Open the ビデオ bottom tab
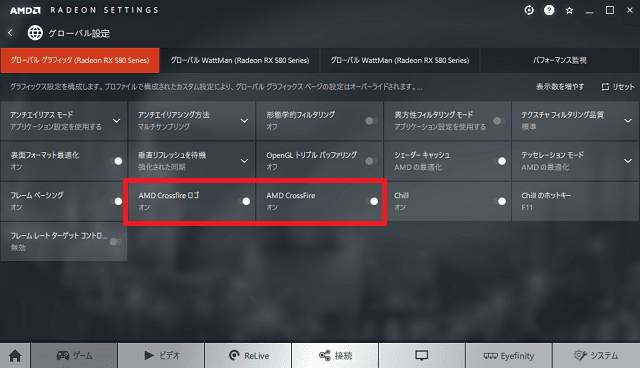 tap(162, 356)
